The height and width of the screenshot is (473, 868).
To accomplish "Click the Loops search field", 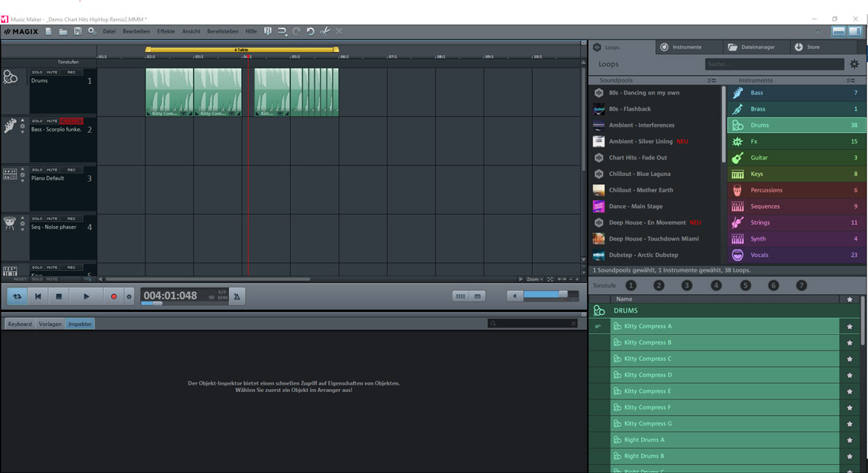I will (774, 65).
